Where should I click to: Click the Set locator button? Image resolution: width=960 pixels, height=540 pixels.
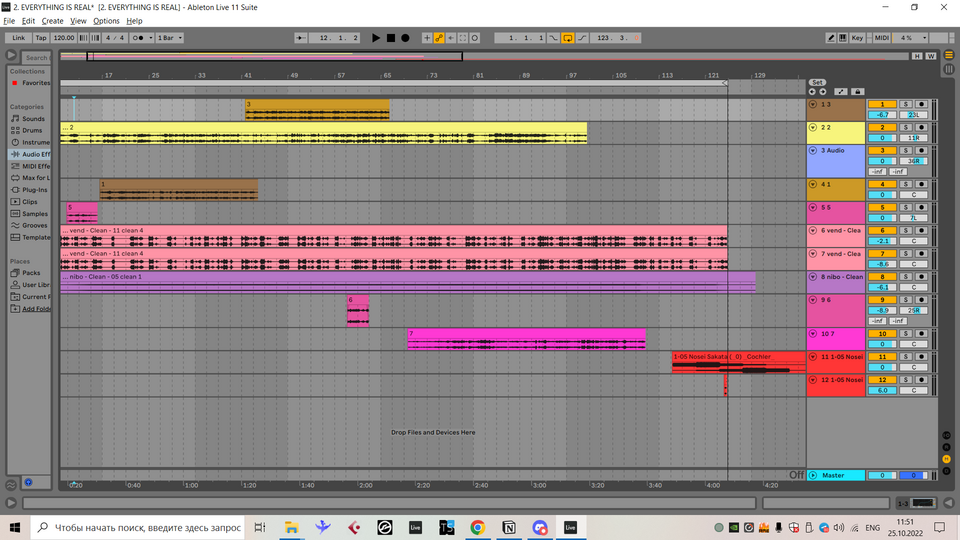[817, 82]
